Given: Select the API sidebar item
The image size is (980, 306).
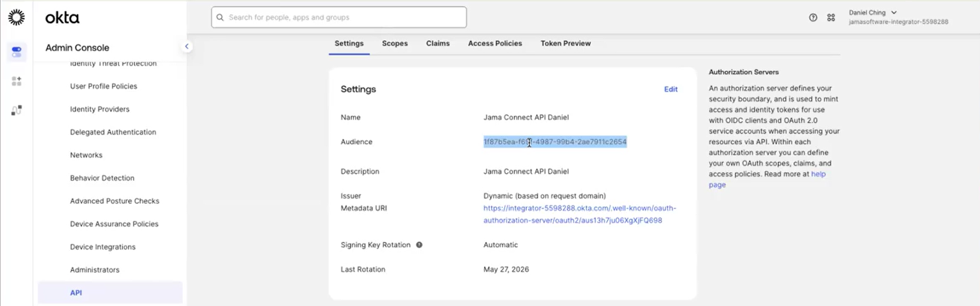Looking at the screenshot, I should [110, 292].
